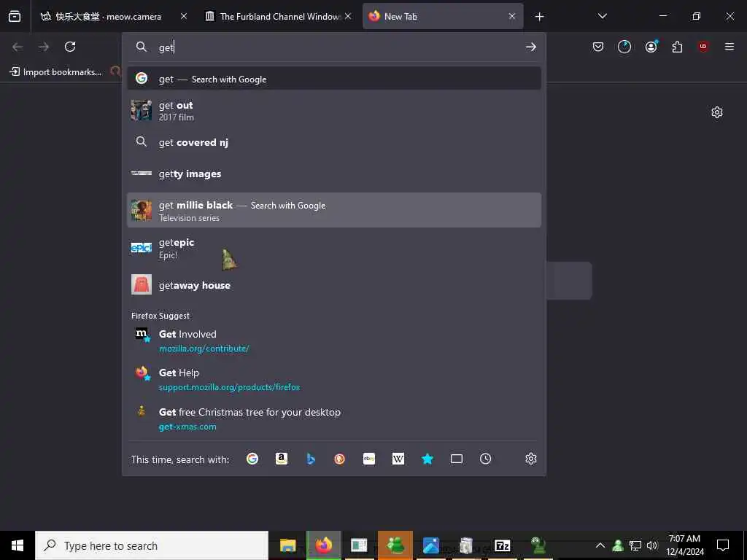Screen dimensions: 747x560
Task: Select 'get millie black' suggestion
Action: click(334, 210)
